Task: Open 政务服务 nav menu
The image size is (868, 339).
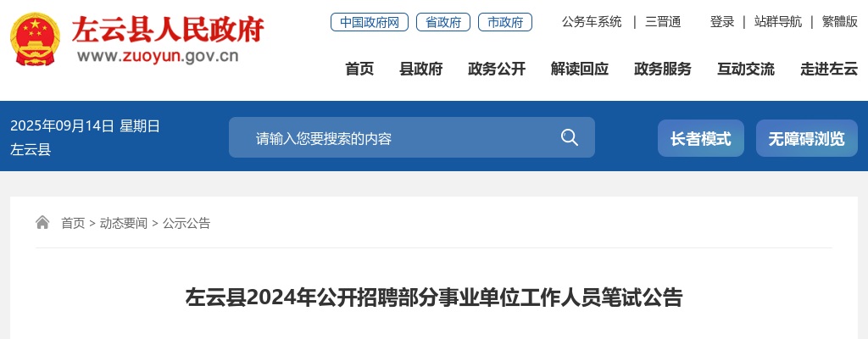Action: (663, 69)
